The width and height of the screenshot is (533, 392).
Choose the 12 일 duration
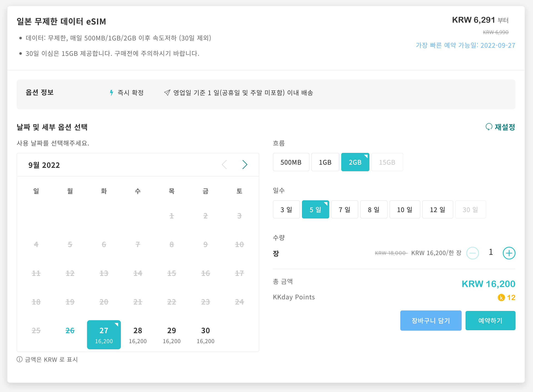click(437, 210)
